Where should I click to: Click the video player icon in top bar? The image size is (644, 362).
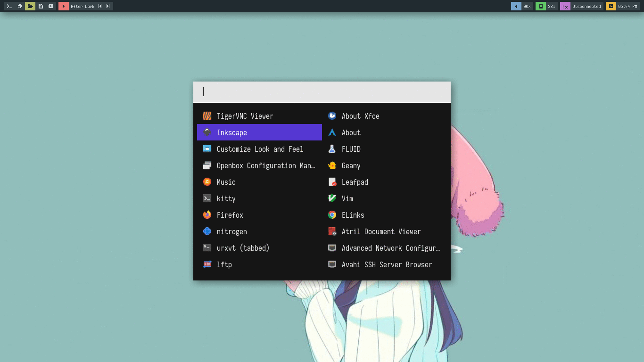(51, 6)
